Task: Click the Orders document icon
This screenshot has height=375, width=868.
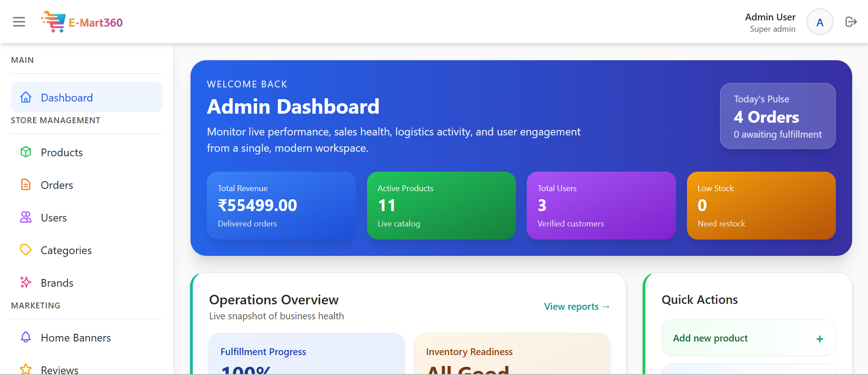Action: point(26,185)
